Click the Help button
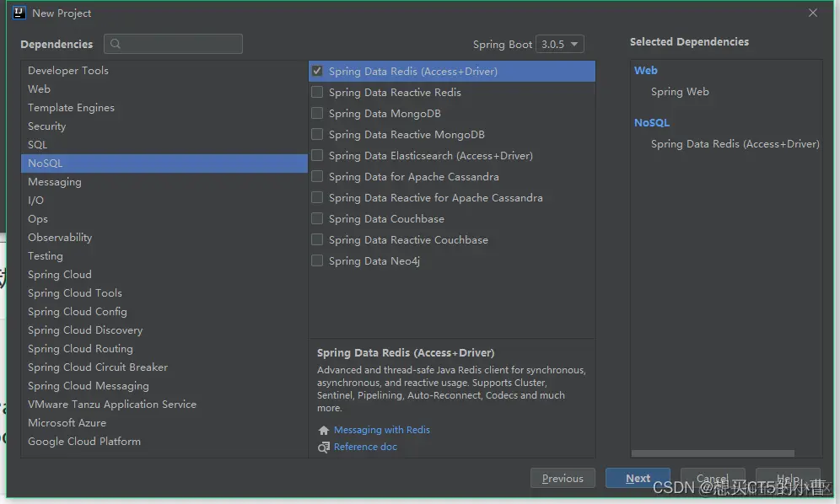 click(788, 478)
